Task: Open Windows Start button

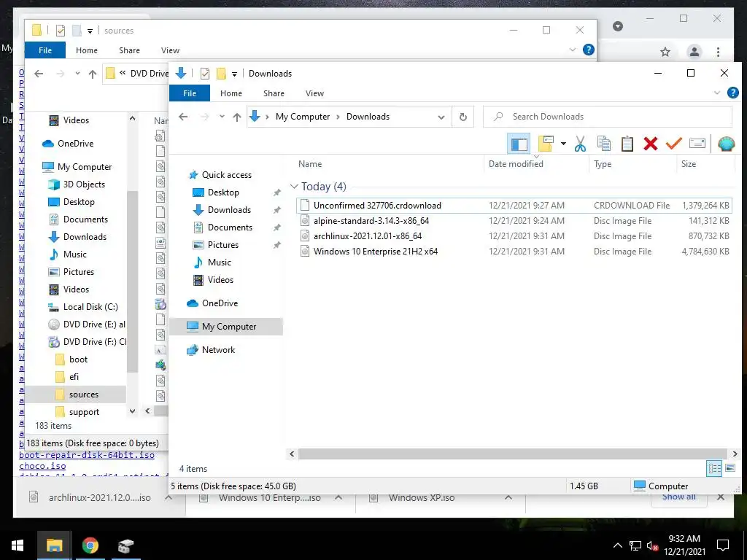Action: tap(18, 545)
